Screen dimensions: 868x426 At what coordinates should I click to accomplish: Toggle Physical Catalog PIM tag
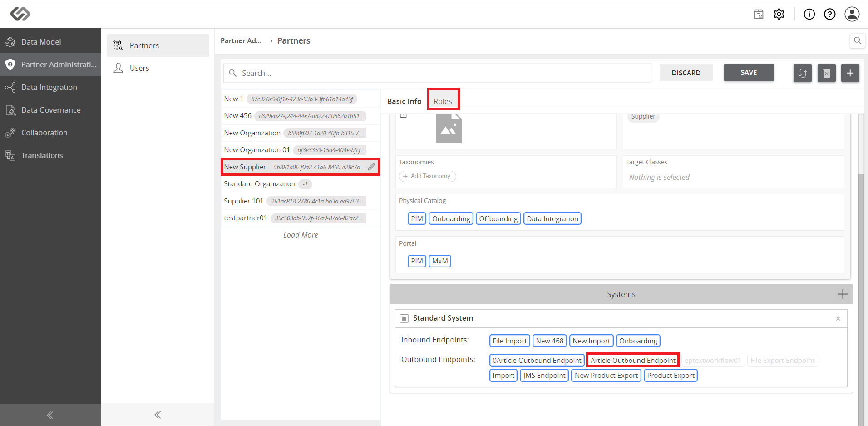coord(417,218)
